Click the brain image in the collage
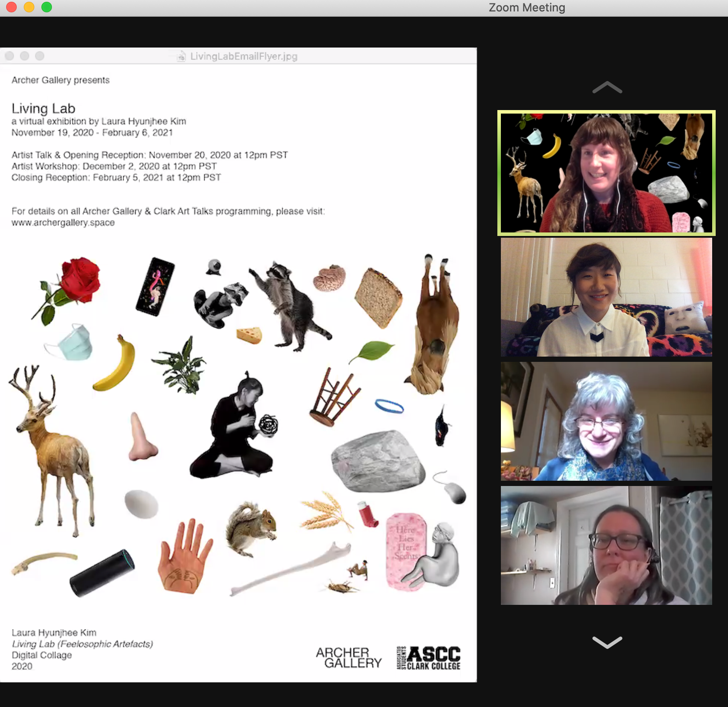728x707 pixels. 329,278
